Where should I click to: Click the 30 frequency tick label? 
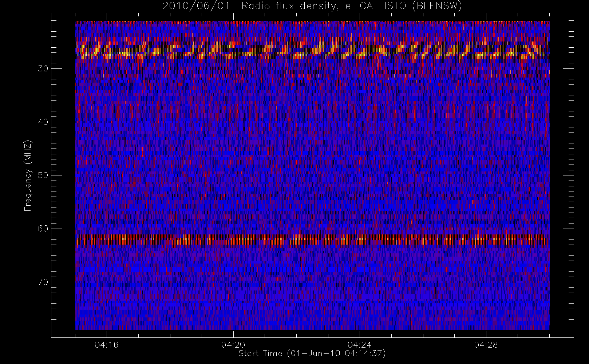pyautogui.click(x=43, y=69)
